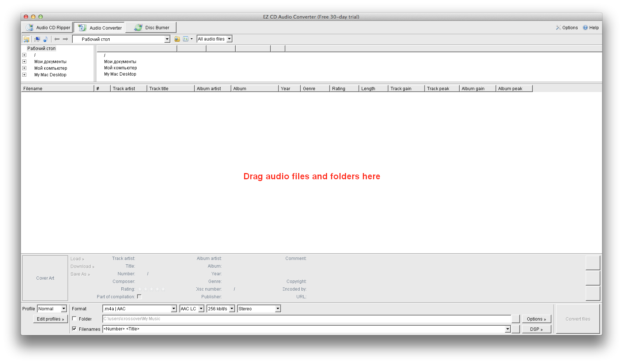Expand the / tree node
Screen dimensions: 623x364
(x=24, y=55)
